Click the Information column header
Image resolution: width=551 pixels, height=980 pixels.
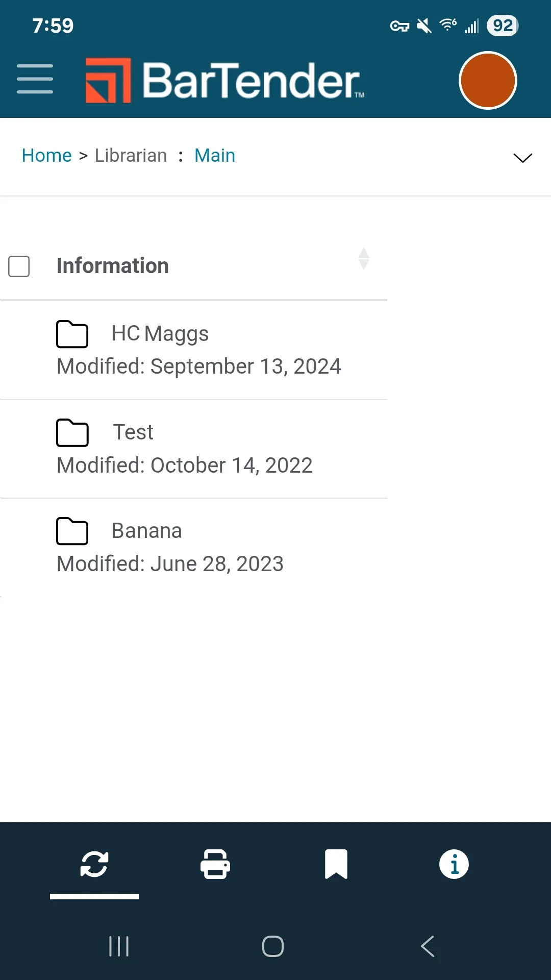pos(113,266)
